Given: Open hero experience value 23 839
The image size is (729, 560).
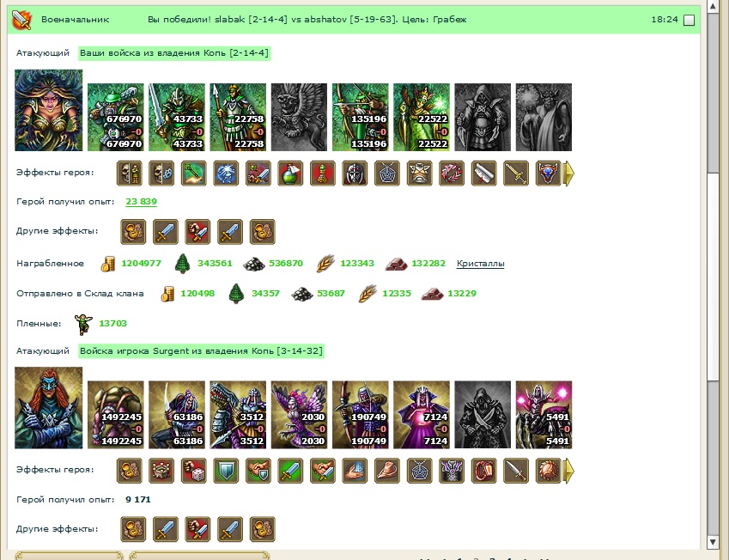Looking at the screenshot, I should click(142, 201).
